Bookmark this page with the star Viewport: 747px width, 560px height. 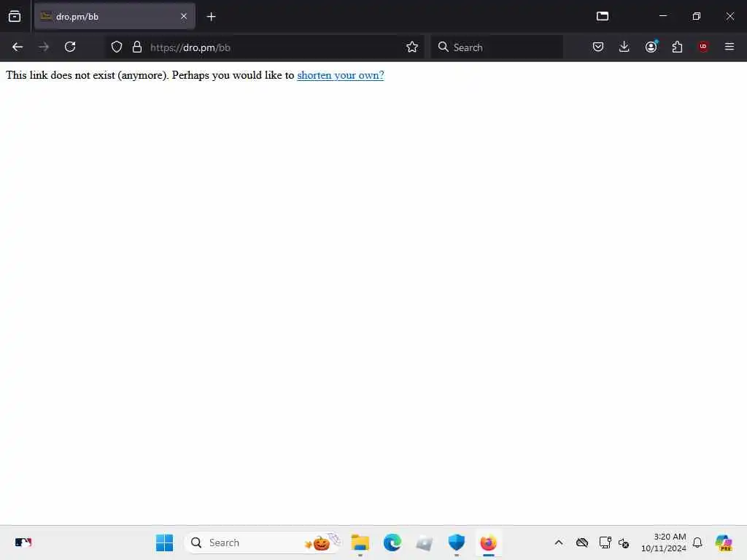[x=412, y=47]
